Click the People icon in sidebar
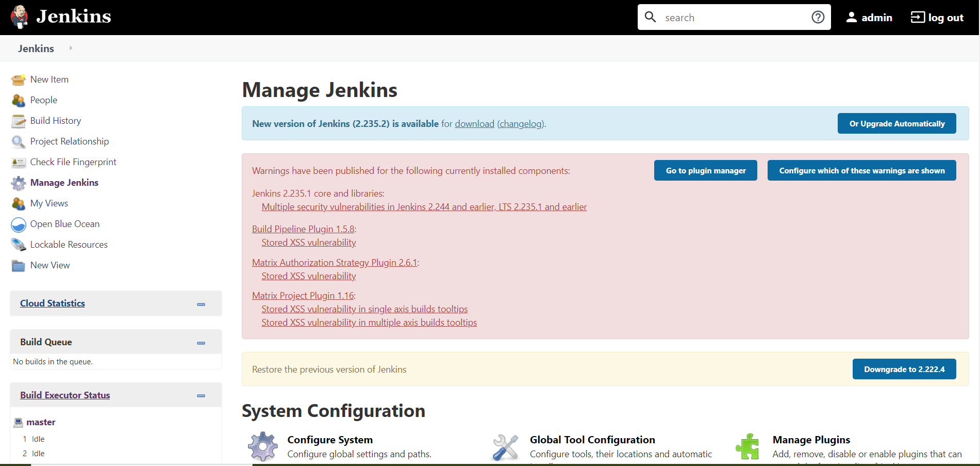This screenshot has height=466, width=980. pyautogui.click(x=19, y=100)
